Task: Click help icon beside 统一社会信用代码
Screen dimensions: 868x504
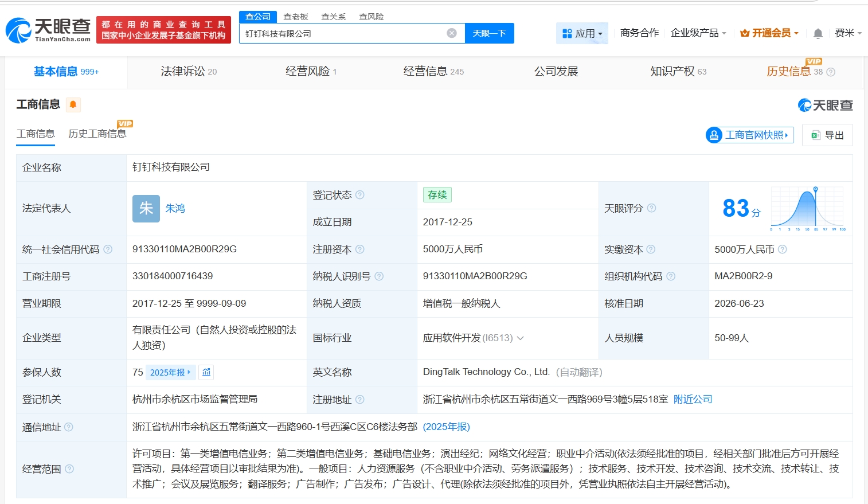Action: point(108,249)
